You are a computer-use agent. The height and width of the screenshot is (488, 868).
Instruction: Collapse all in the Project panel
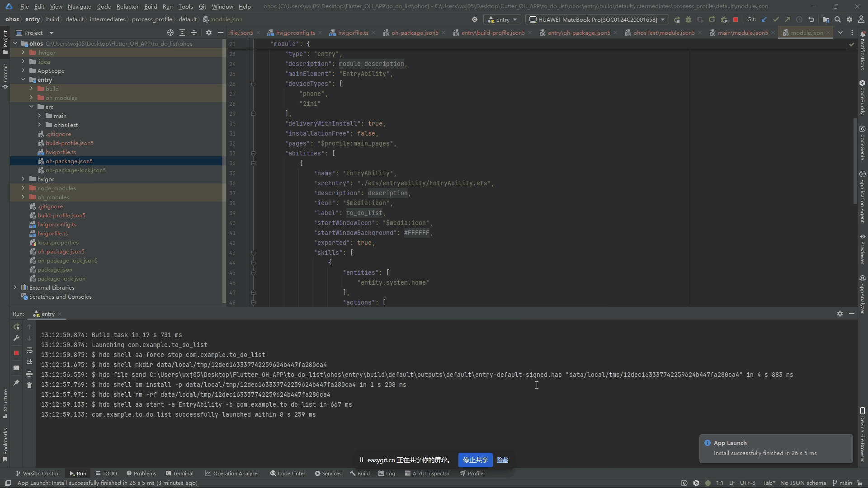(194, 33)
